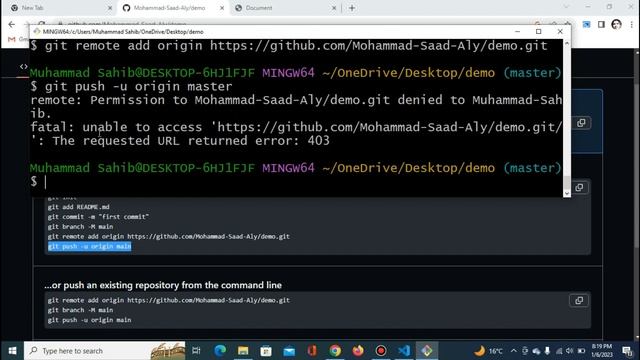The image size is (640, 360).
Task: Copy push existing repository commands
Action: coord(579,301)
